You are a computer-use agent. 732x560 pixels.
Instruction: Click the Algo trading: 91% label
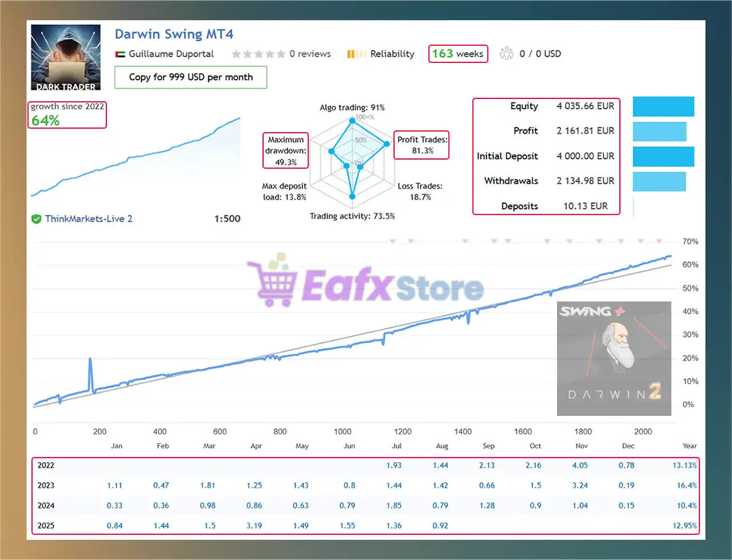pos(352,108)
